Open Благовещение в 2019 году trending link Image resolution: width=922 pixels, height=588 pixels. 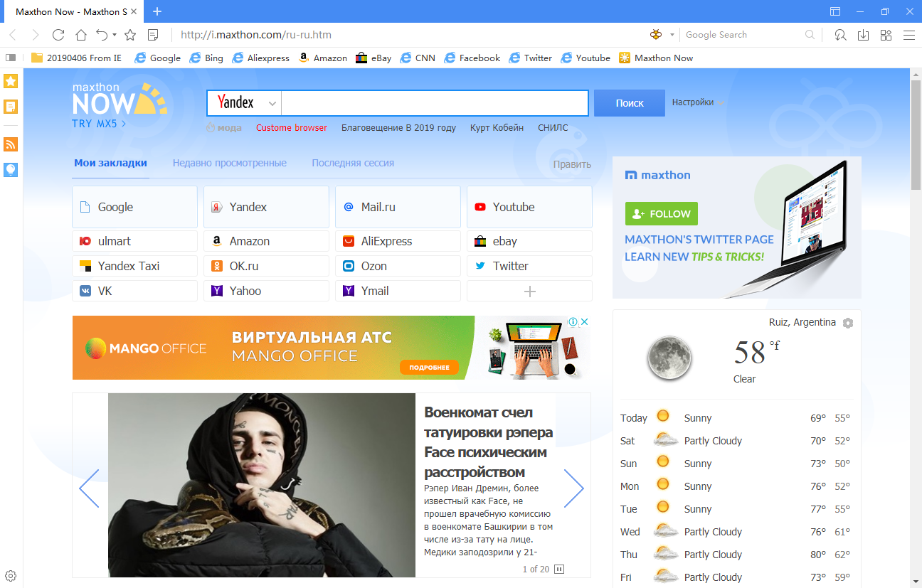click(x=398, y=128)
